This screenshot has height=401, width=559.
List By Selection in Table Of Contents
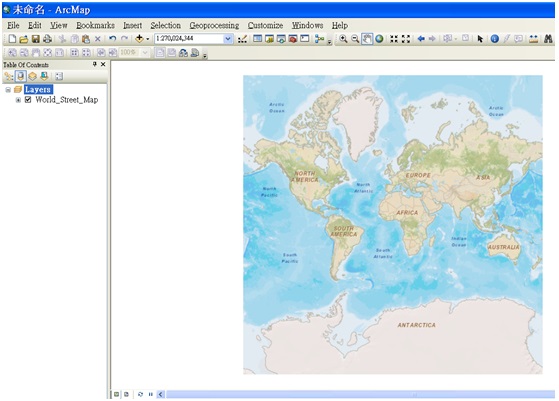click(x=44, y=76)
